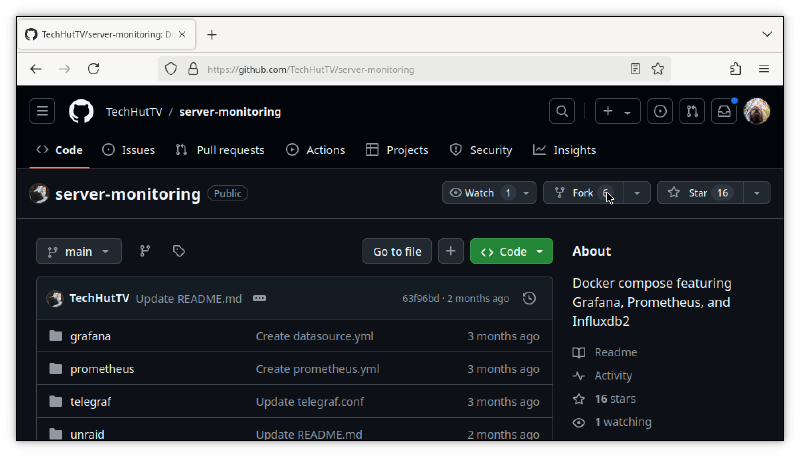This screenshot has width=800, height=457.
Task: Click the Go to file button
Action: point(397,252)
